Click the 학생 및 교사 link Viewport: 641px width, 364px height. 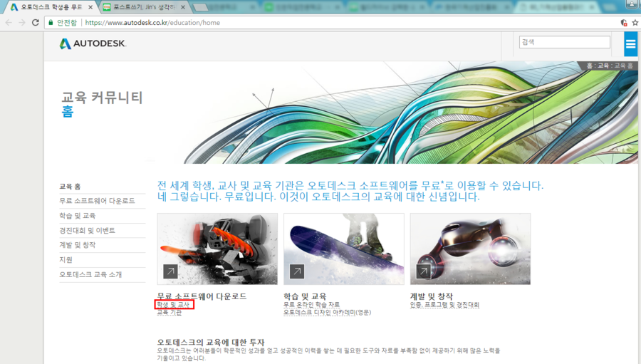pos(173,305)
